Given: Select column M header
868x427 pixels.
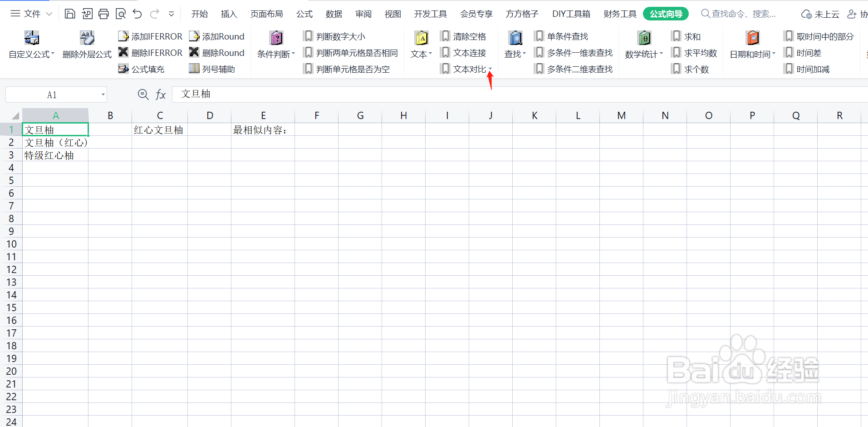Looking at the screenshot, I should (621, 115).
